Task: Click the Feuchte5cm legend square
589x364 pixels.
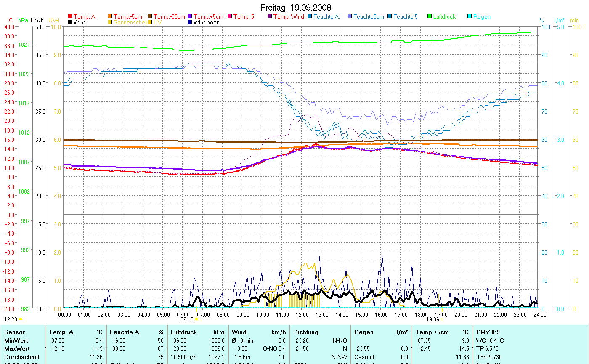Action: 350,16
